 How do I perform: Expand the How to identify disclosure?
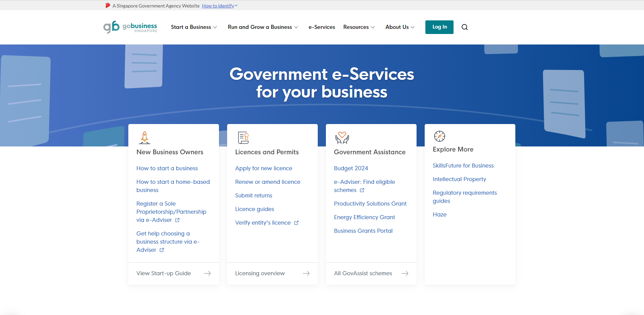[219, 5]
